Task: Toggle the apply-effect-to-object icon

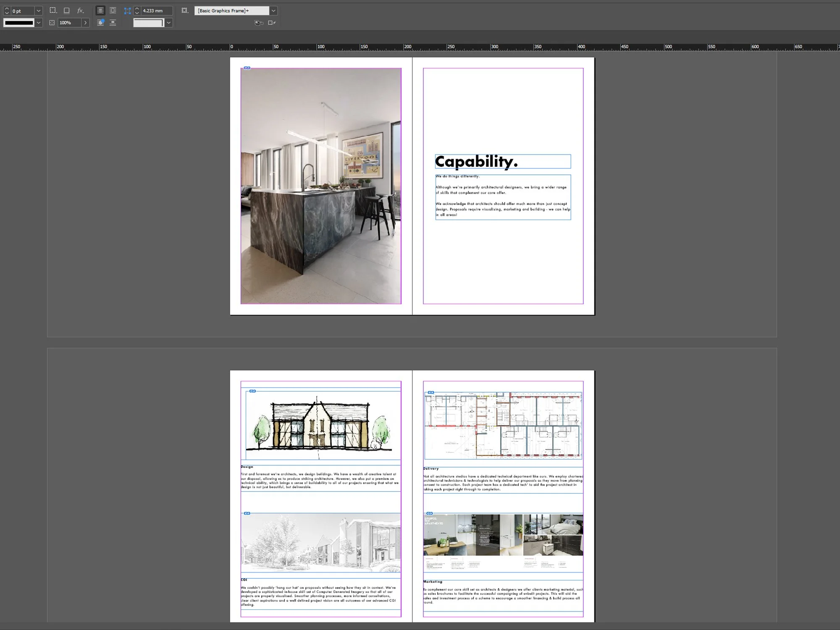Action: 101,23
